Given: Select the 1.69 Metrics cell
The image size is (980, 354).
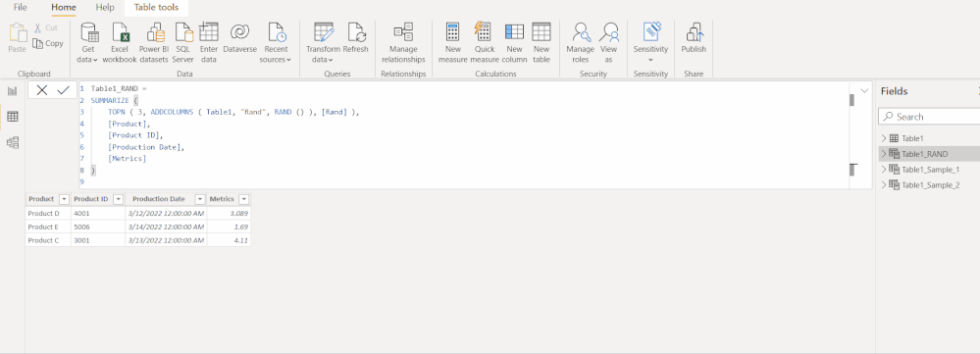Looking at the screenshot, I should 229,227.
